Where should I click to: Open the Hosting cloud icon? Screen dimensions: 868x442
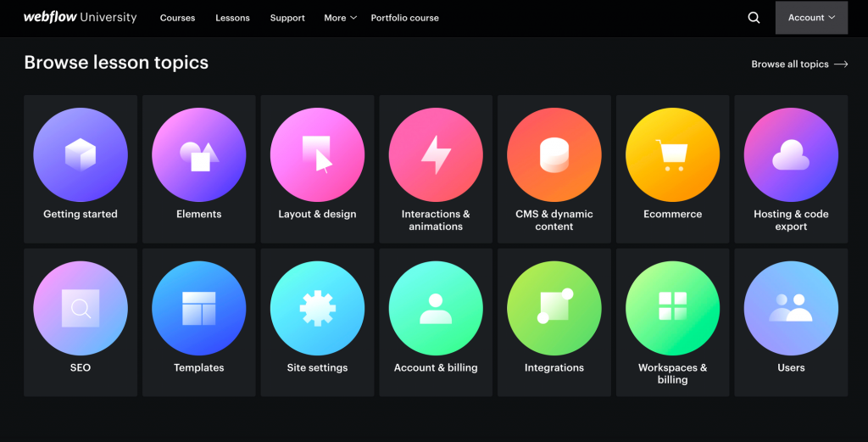(x=791, y=154)
